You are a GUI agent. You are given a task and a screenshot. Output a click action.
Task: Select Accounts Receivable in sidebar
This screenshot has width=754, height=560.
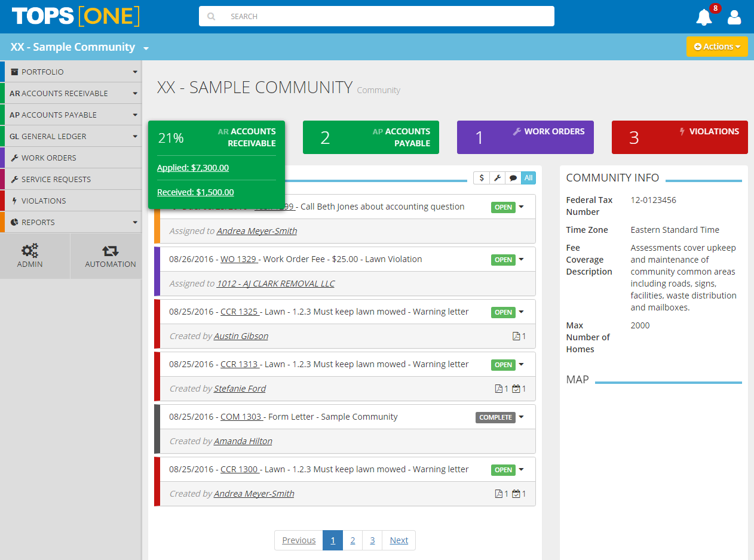tap(71, 93)
